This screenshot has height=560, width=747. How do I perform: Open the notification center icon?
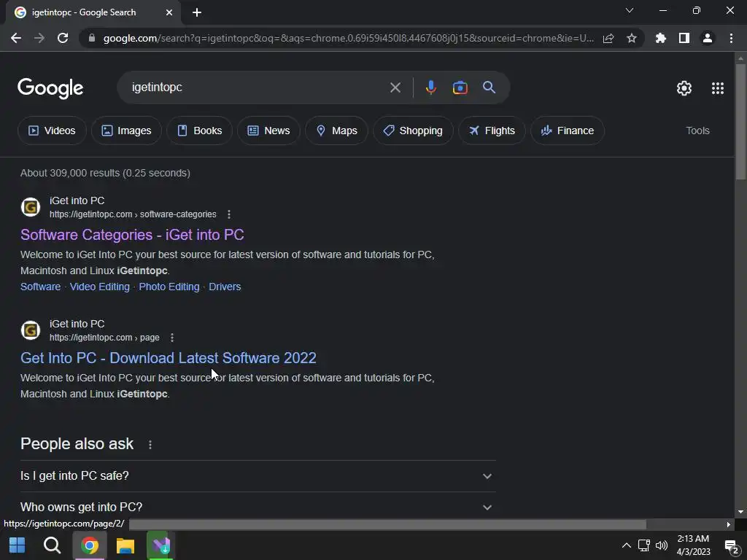tap(732, 547)
